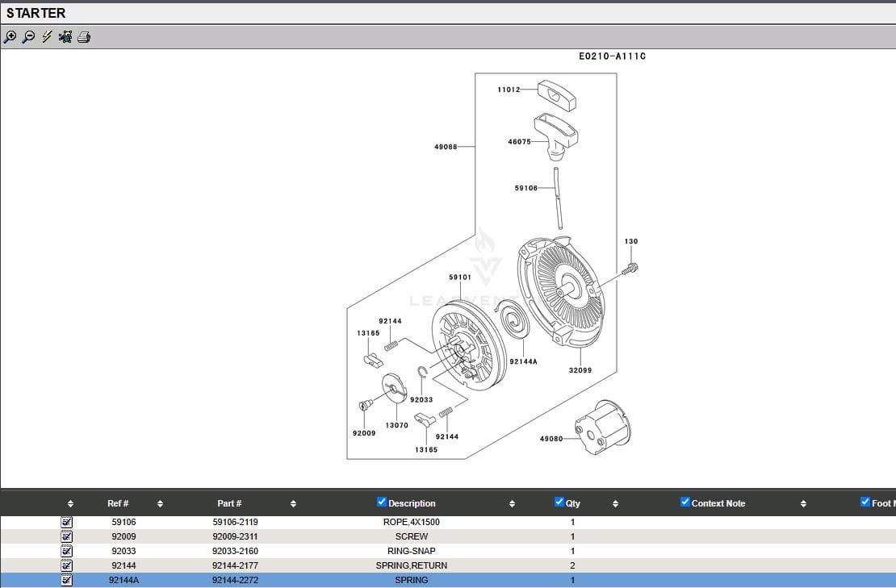Click the 32099 callout label in diagram
This screenshot has width=896, height=588.
coord(580,370)
